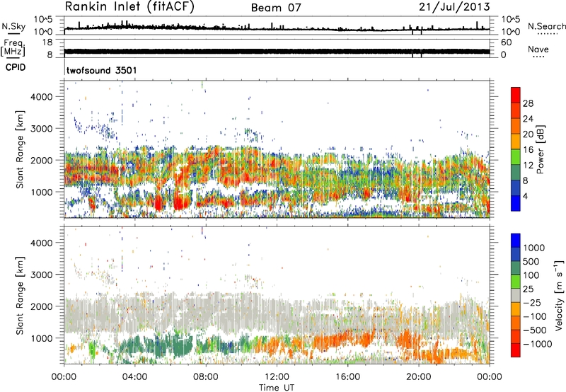Image resolution: width=566 pixels, height=392 pixels.
Task: Click the light green swatch in the Power colorbar
Action: click(516, 156)
